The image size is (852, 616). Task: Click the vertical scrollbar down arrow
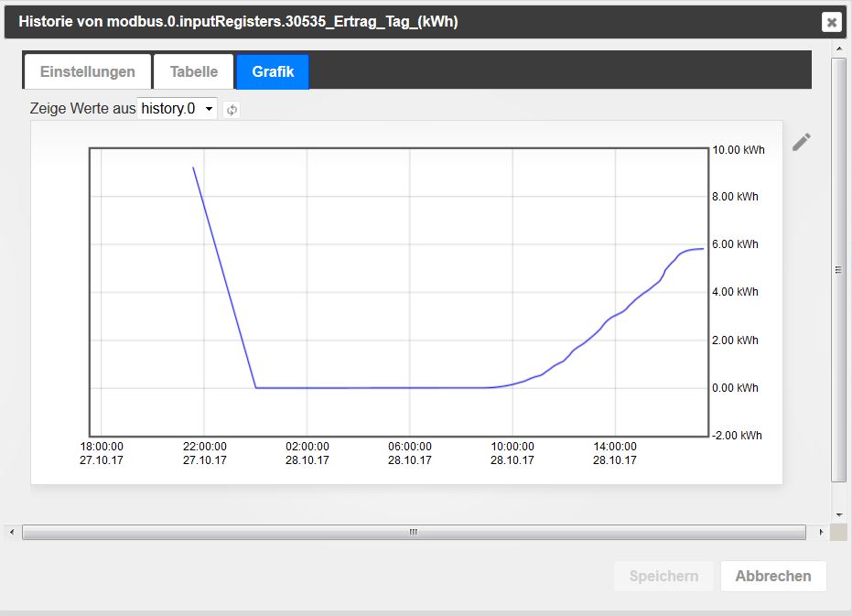[x=838, y=515]
